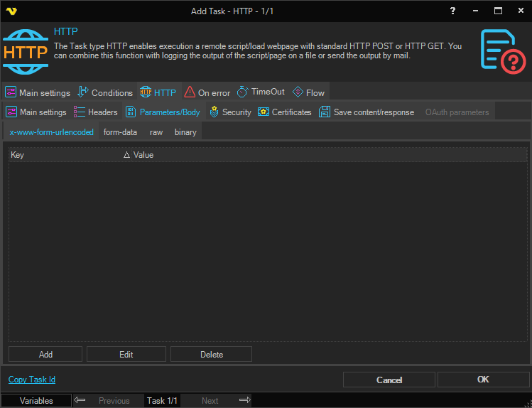
Task: Switch to the Certificates sub-tab
Action: (x=285, y=112)
